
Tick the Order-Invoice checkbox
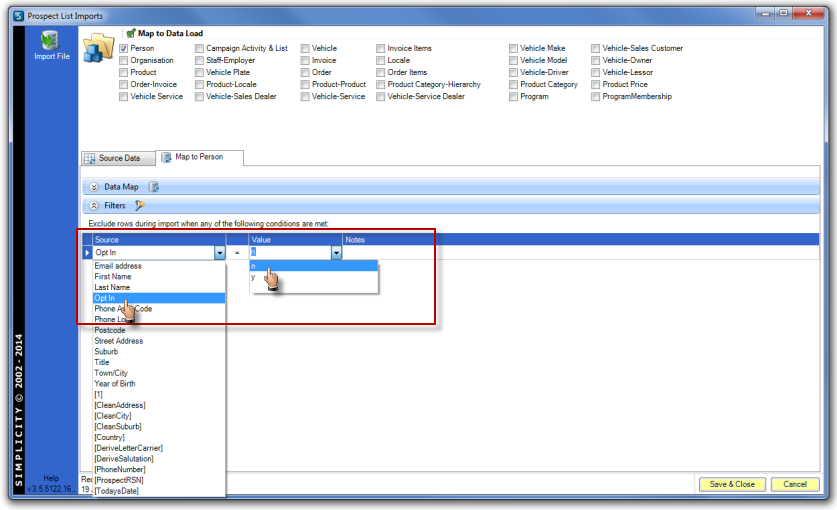click(124, 84)
